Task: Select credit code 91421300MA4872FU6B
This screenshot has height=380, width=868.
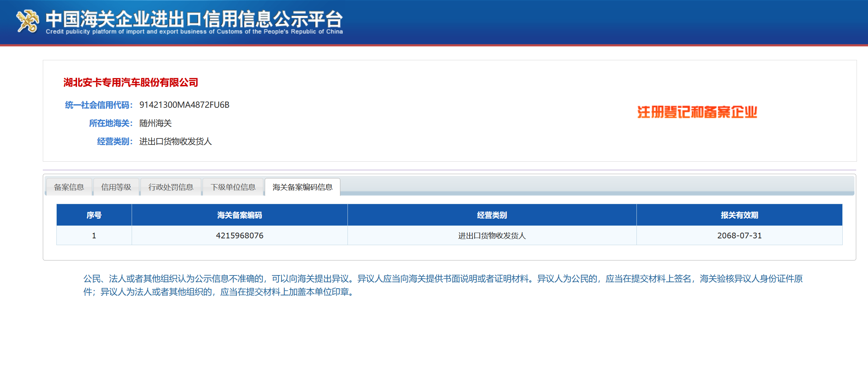Action: (x=184, y=105)
